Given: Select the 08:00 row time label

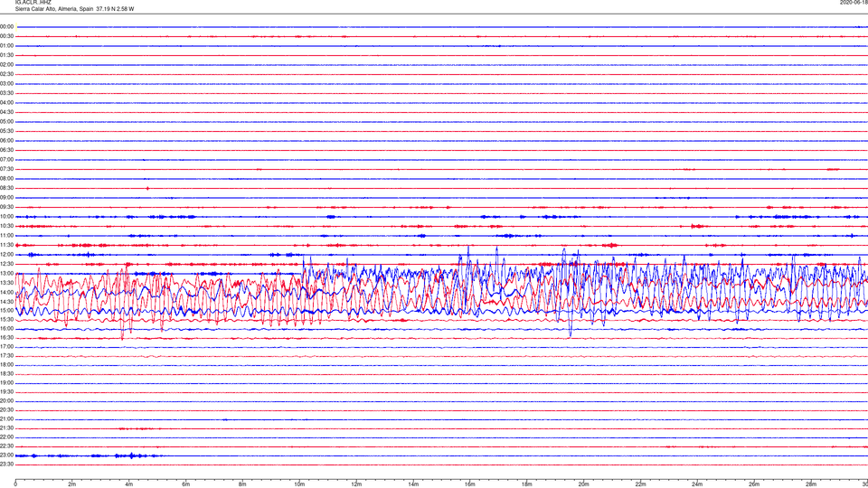Looking at the screenshot, I should click(6, 179).
